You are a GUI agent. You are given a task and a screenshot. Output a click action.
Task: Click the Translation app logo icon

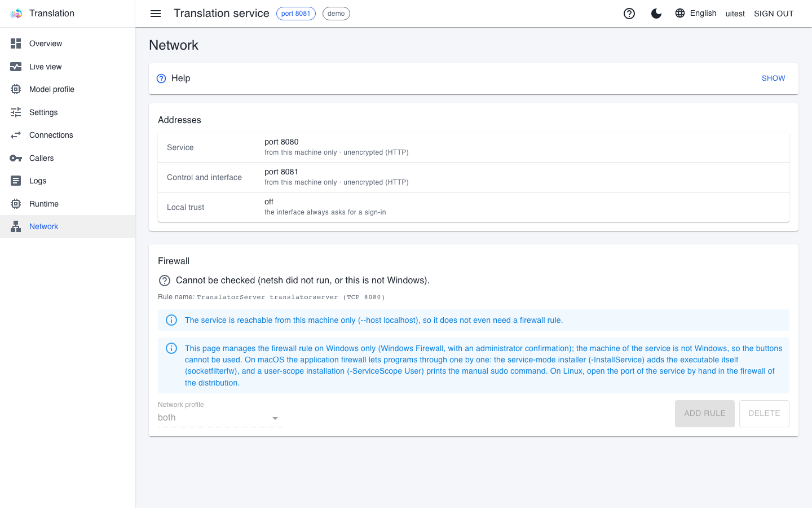pyautogui.click(x=16, y=14)
